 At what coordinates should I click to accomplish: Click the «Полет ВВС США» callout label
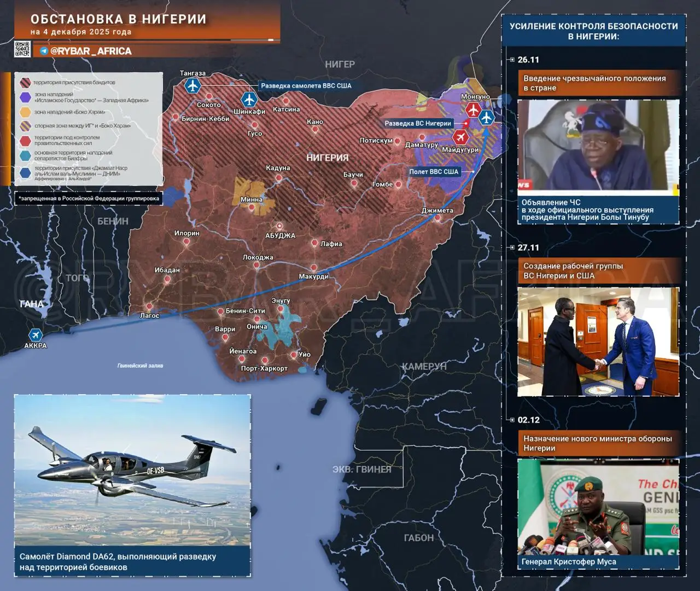click(434, 172)
